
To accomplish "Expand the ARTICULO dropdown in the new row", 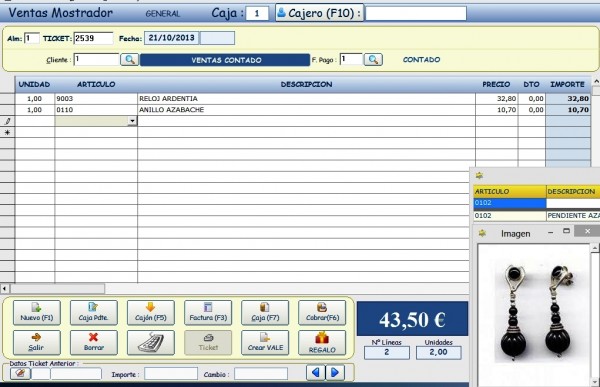I will click(132, 121).
